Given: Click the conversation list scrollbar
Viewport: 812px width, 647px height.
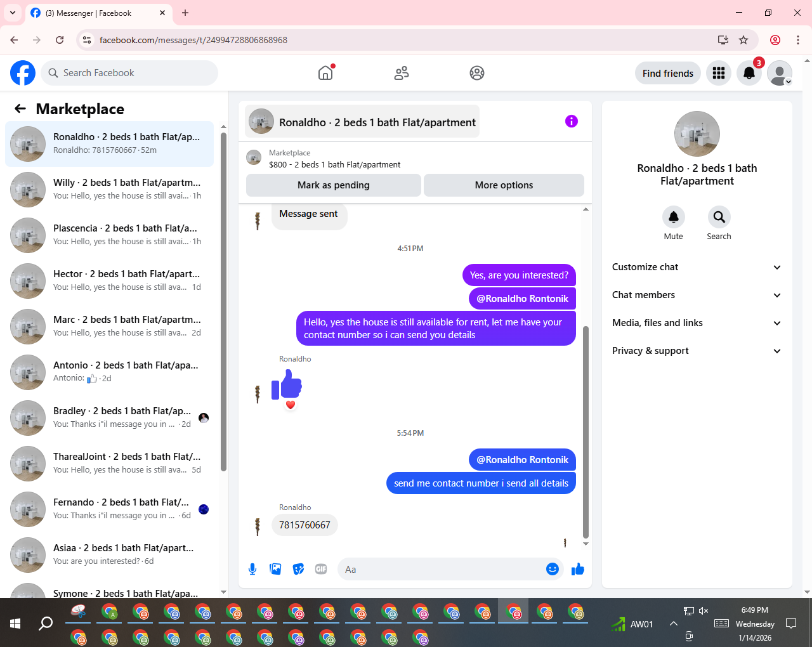Looking at the screenshot, I should click(x=223, y=302).
